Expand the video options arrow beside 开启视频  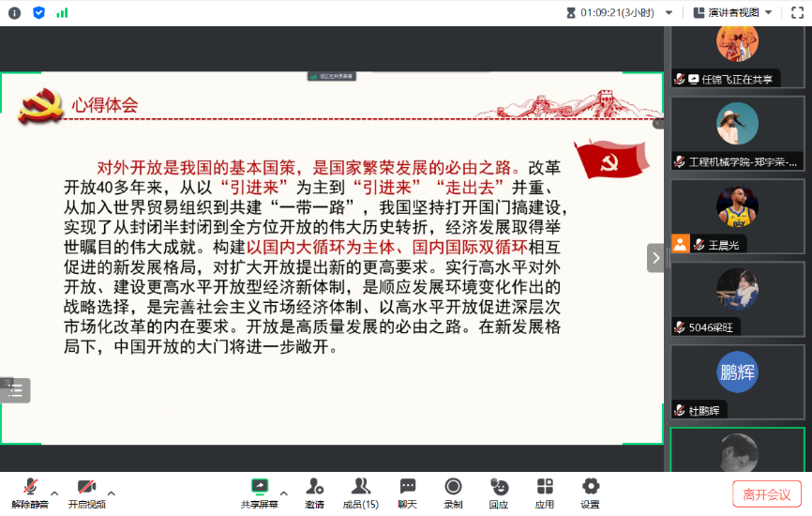pyautogui.click(x=112, y=493)
